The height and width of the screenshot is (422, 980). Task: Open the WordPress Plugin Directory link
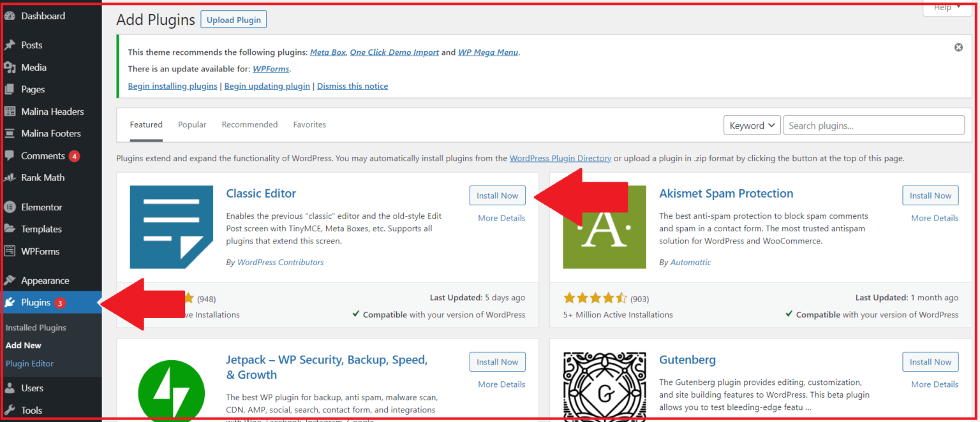coord(560,158)
